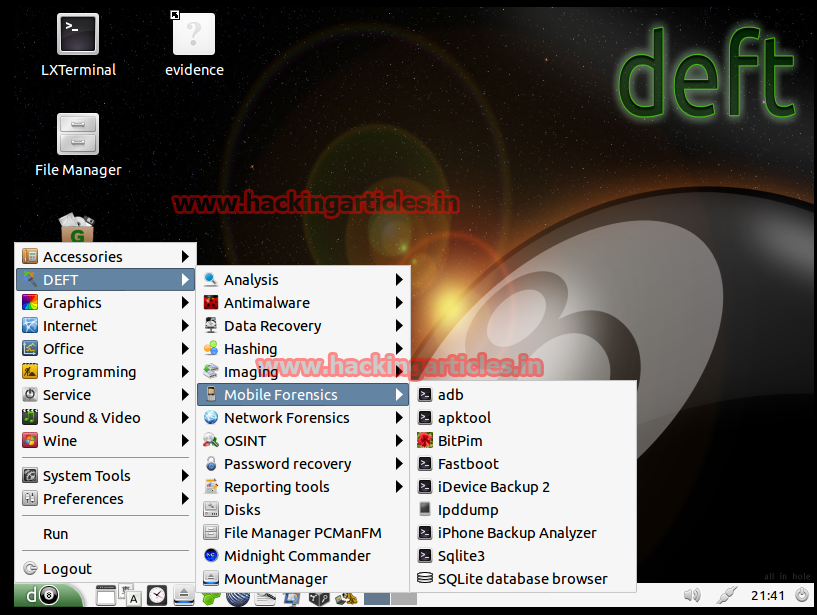
Task: Click the 21:41 clock
Action: click(x=768, y=595)
